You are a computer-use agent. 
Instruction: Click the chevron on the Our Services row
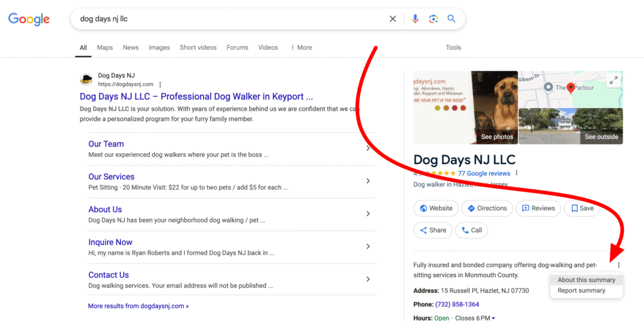pyautogui.click(x=368, y=181)
